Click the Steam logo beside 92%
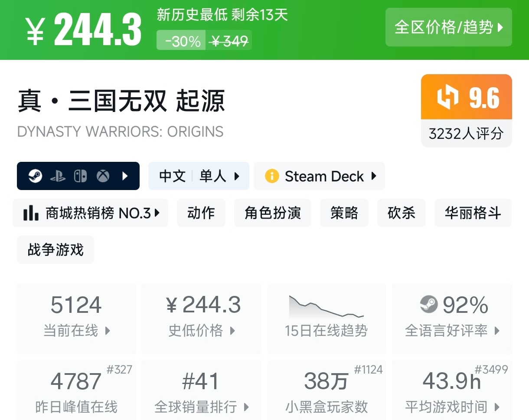The width and height of the screenshot is (529, 420). [429, 304]
